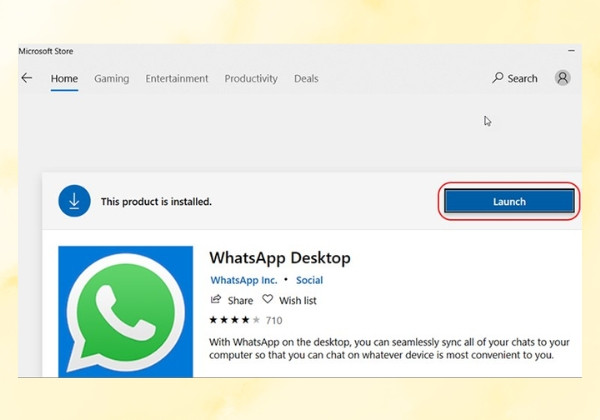Viewport: 600px width, 420px height.
Task: Click the Search magnifier icon
Action: (x=497, y=78)
